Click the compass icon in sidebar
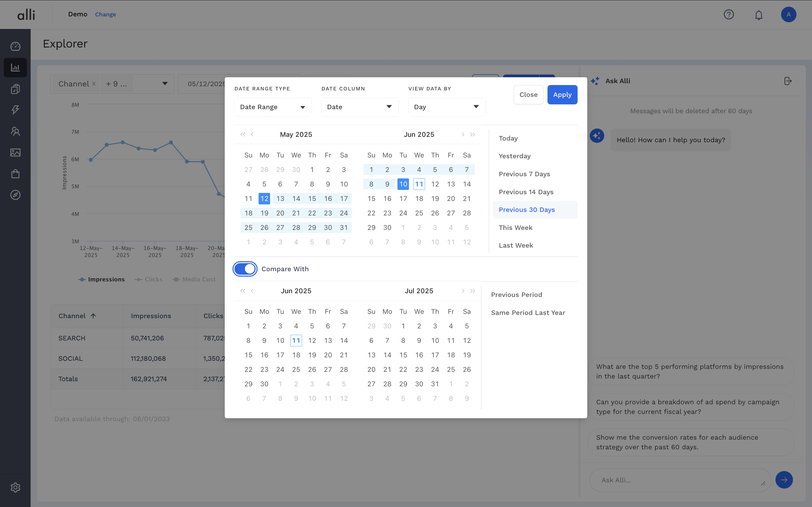Screen dimensions: 812x507 [15, 195]
